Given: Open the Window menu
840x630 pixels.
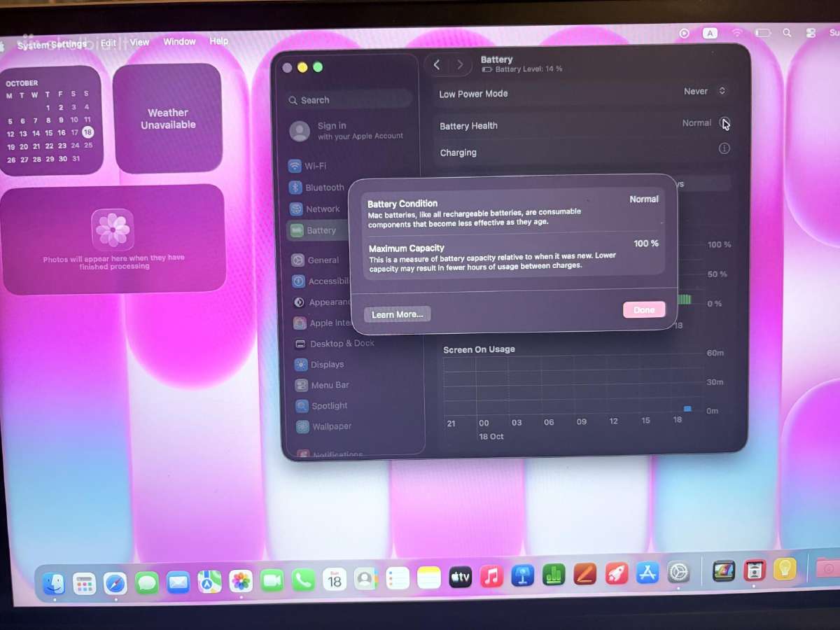Looking at the screenshot, I should (179, 41).
